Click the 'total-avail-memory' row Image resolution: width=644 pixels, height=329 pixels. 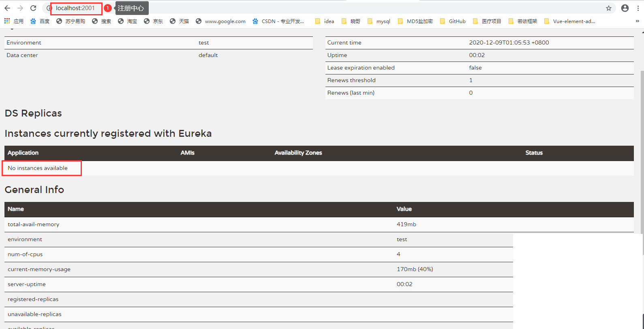319,224
